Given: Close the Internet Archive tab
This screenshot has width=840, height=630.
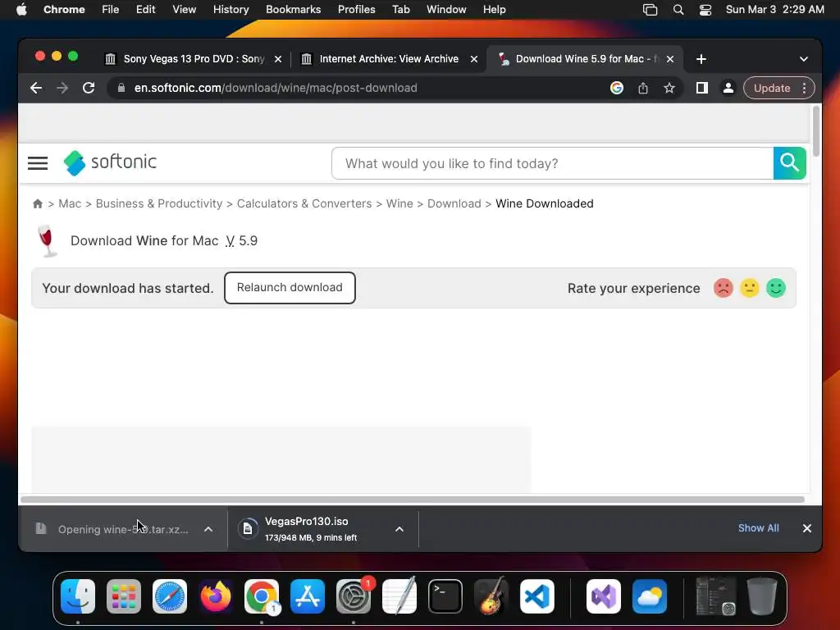Looking at the screenshot, I should tap(474, 59).
